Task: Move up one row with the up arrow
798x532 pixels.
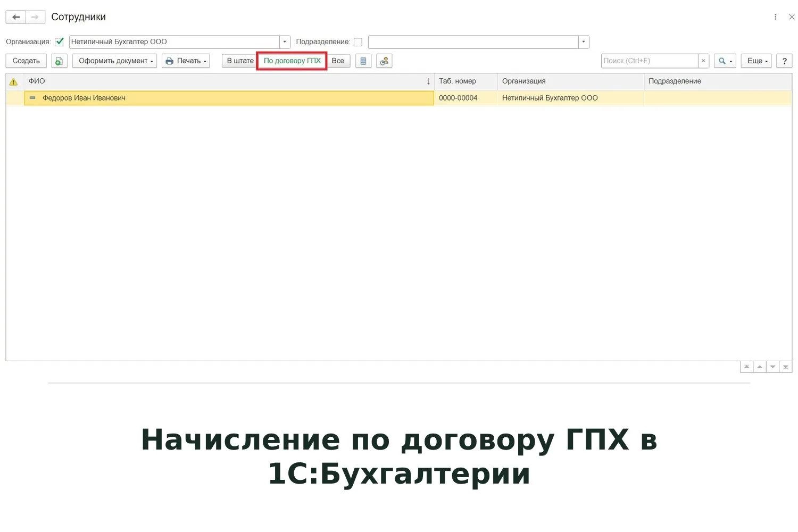Action: (760, 367)
